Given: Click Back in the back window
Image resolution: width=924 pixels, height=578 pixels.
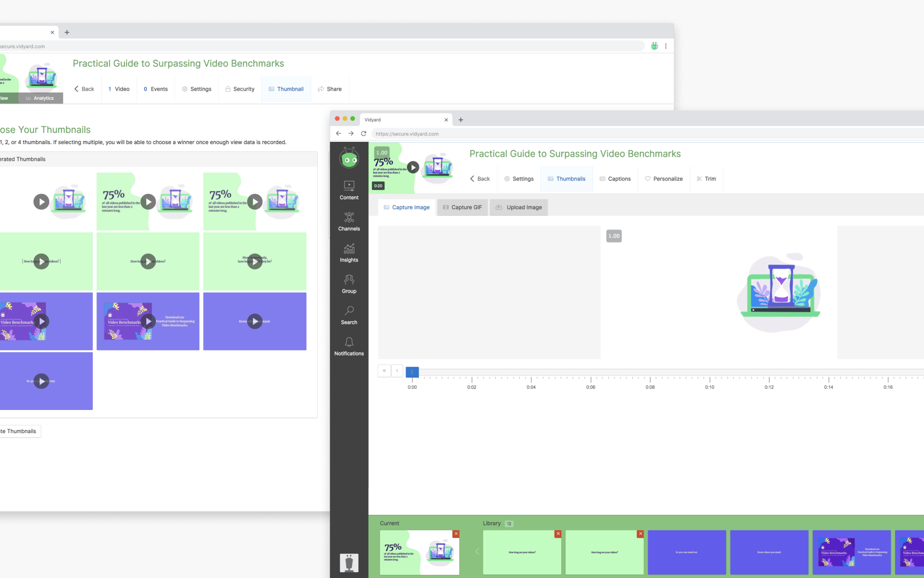Looking at the screenshot, I should [x=84, y=89].
